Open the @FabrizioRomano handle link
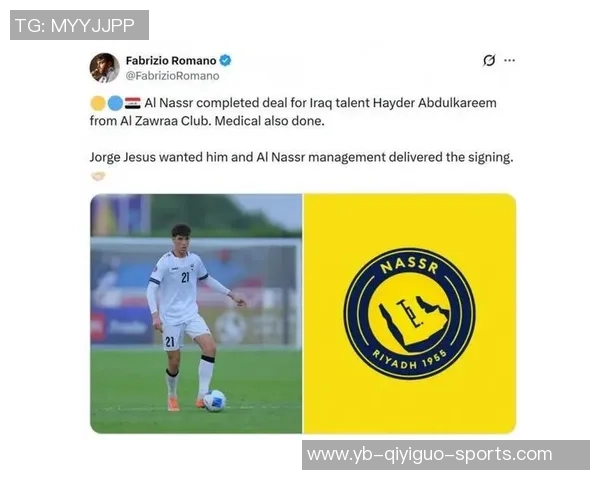 coord(173,76)
